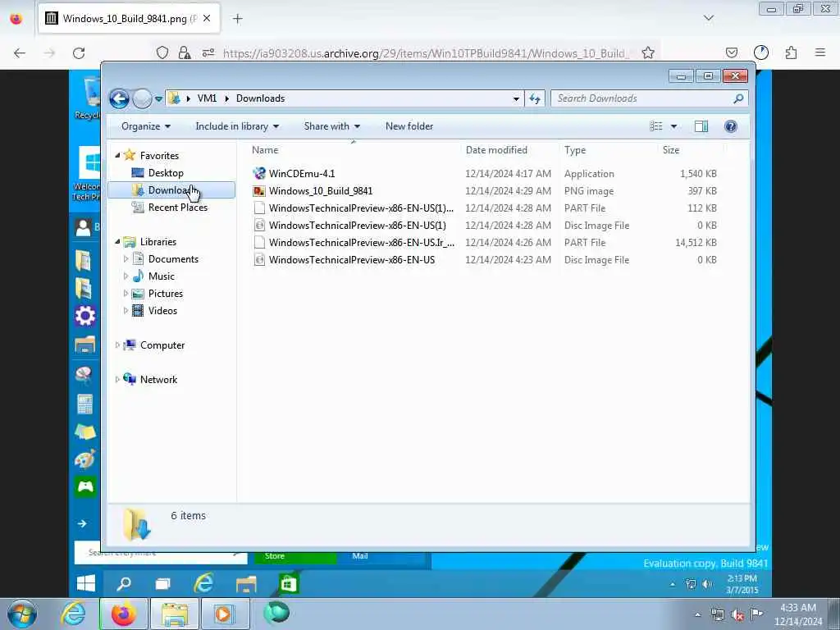Select Desktop under Favorites
This screenshot has height=630, width=840.
[166, 173]
